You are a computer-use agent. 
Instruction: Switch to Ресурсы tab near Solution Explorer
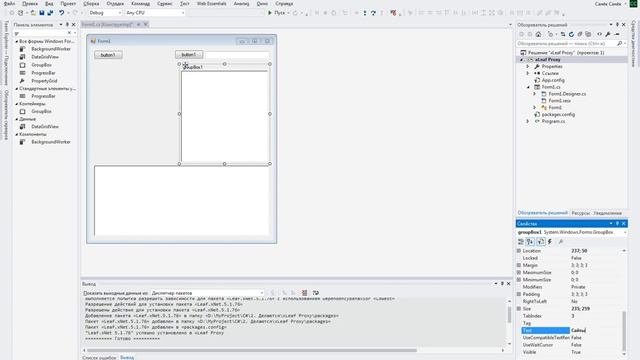(x=580, y=213)
